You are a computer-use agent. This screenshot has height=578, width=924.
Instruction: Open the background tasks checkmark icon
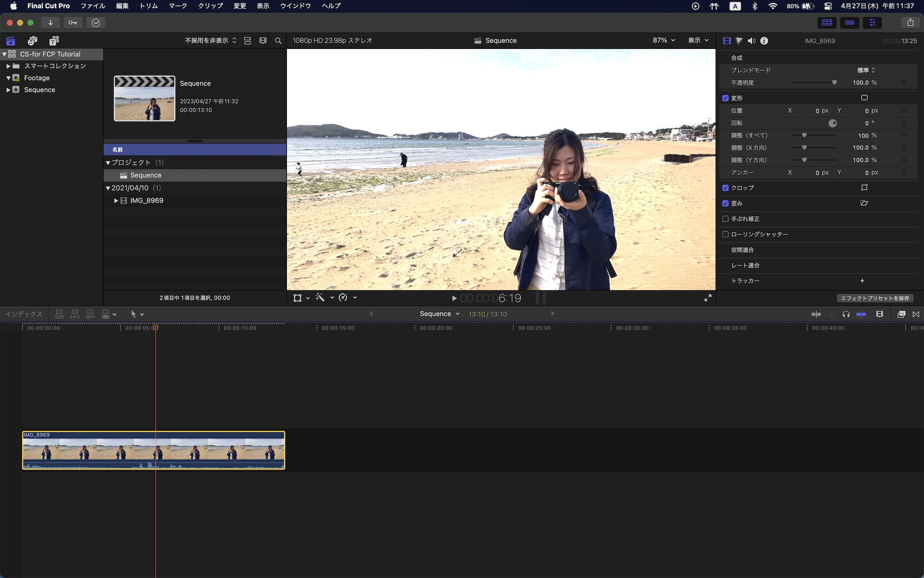coord(96,23)
